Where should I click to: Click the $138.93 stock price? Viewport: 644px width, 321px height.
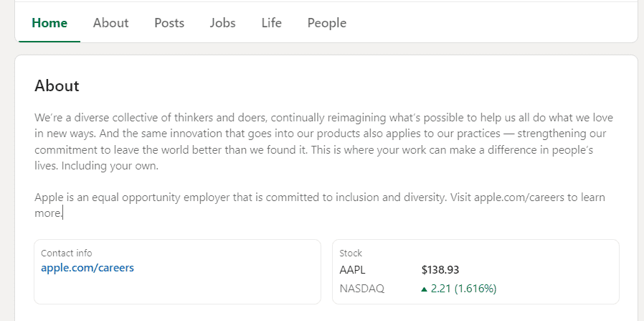pyautogui.click(x=440, y=270)
